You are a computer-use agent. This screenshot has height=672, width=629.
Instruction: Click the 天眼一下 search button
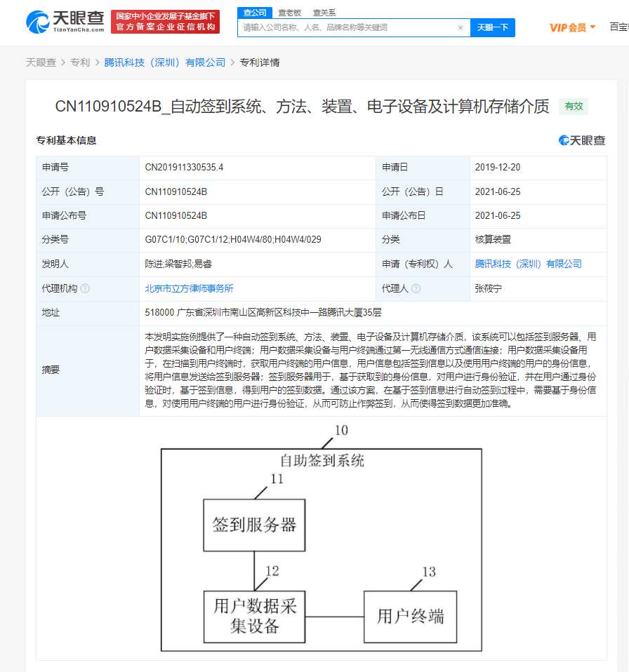click(493, 27)
